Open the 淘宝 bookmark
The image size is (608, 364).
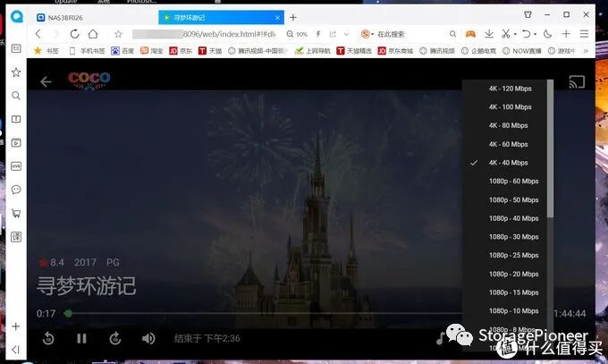[x=152, y=51]
